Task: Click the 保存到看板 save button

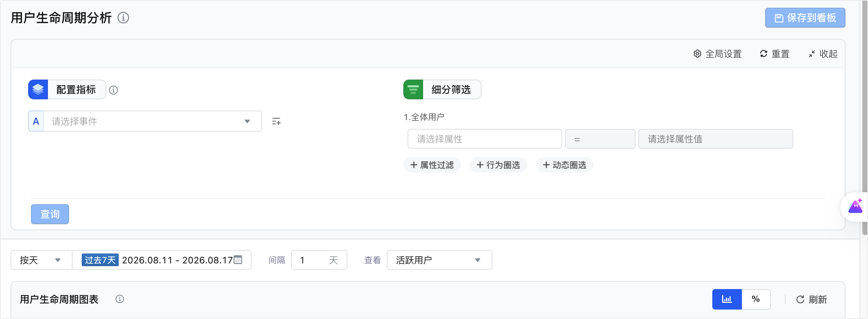Action: 805,18
